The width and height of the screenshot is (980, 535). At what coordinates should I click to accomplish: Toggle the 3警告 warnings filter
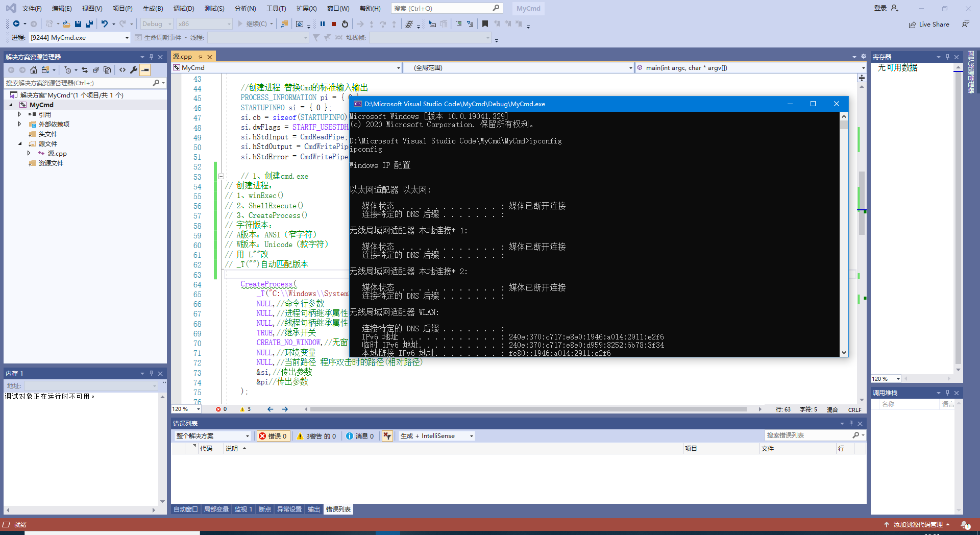[x=317, y=436]
